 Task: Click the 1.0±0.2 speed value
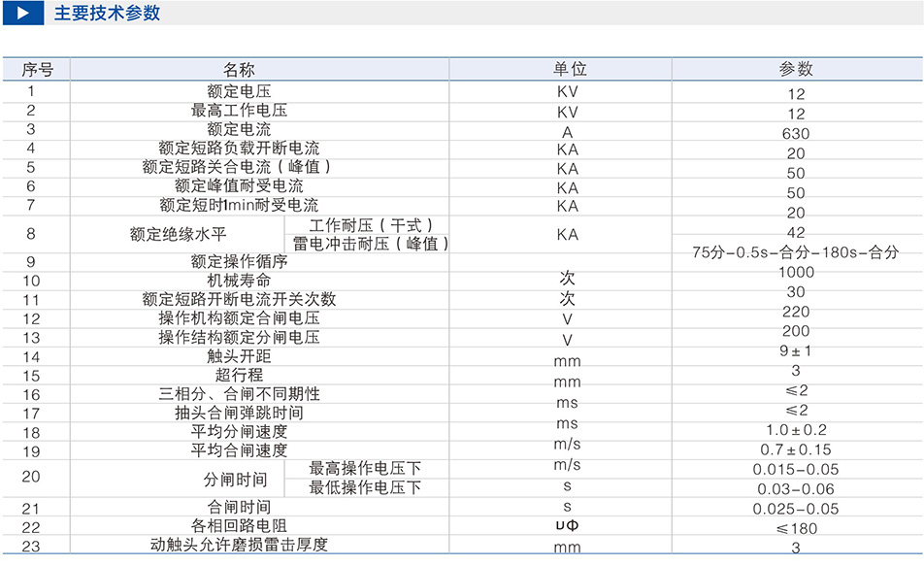click(x=796, y=430)
